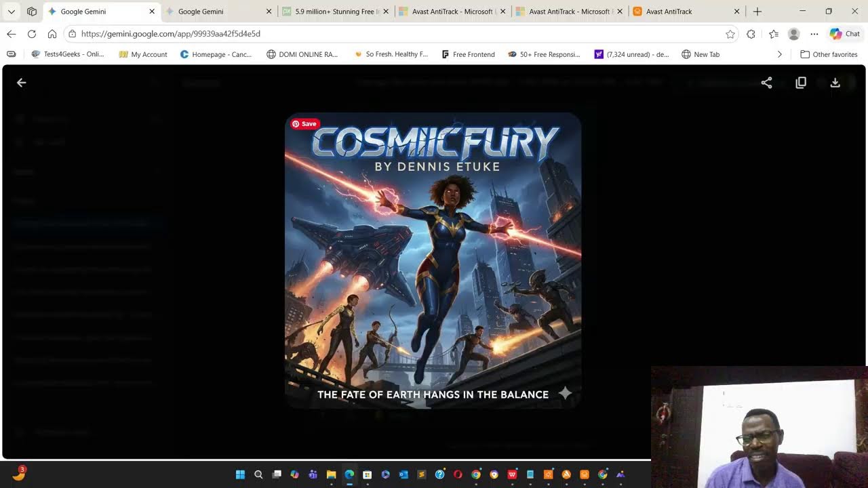This screenshot has height=488, width=868.
Task: Open Task View on taskbar
Action: point(277,474)
